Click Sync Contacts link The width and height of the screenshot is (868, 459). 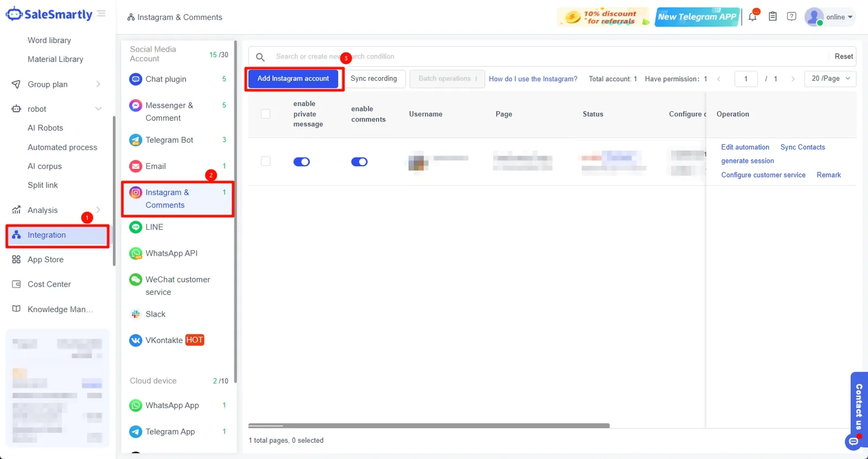click(x=802, y=147)
